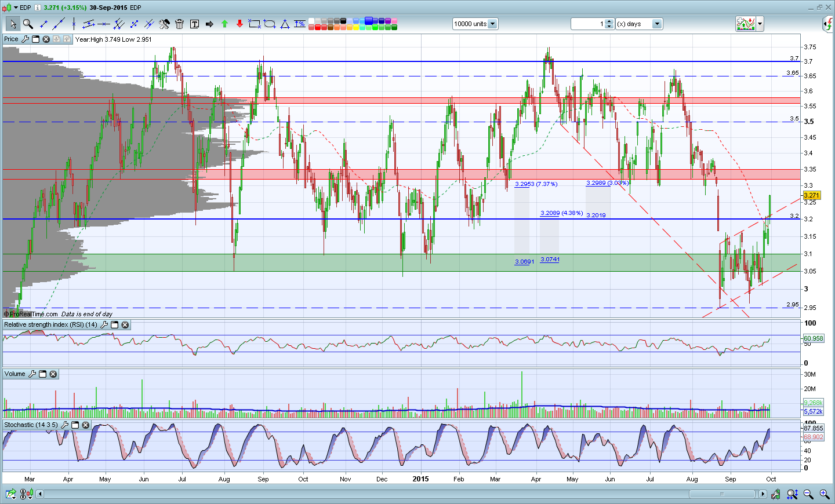
Task: Maximize the Volume panel with its window icon
Action: coord(43,374)
